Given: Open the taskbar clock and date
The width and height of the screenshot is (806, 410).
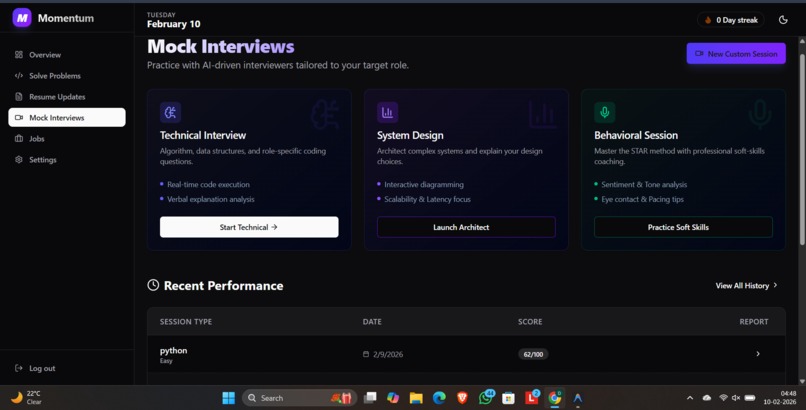Looking at the screenshot, I should click(x=782, y=398).
